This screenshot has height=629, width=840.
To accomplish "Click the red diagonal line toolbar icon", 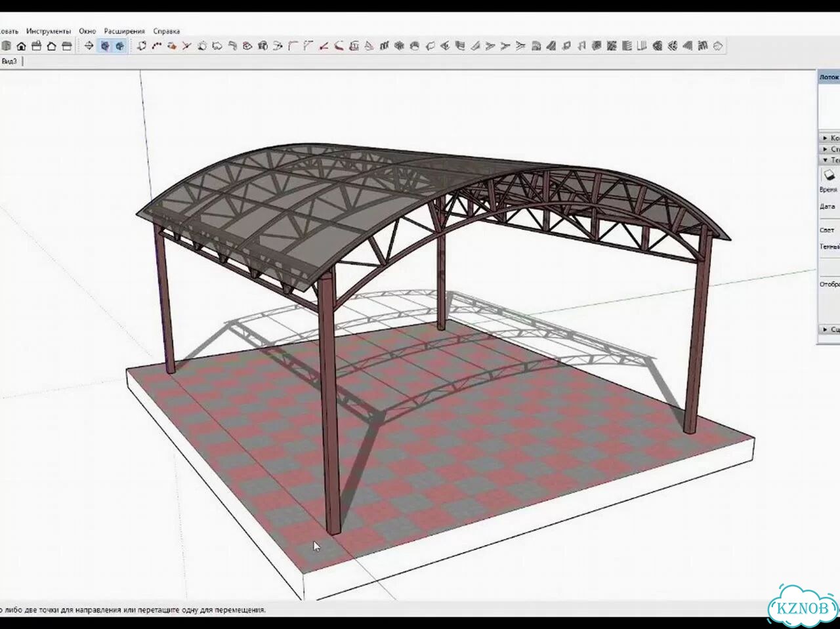I will coord(324,46).
